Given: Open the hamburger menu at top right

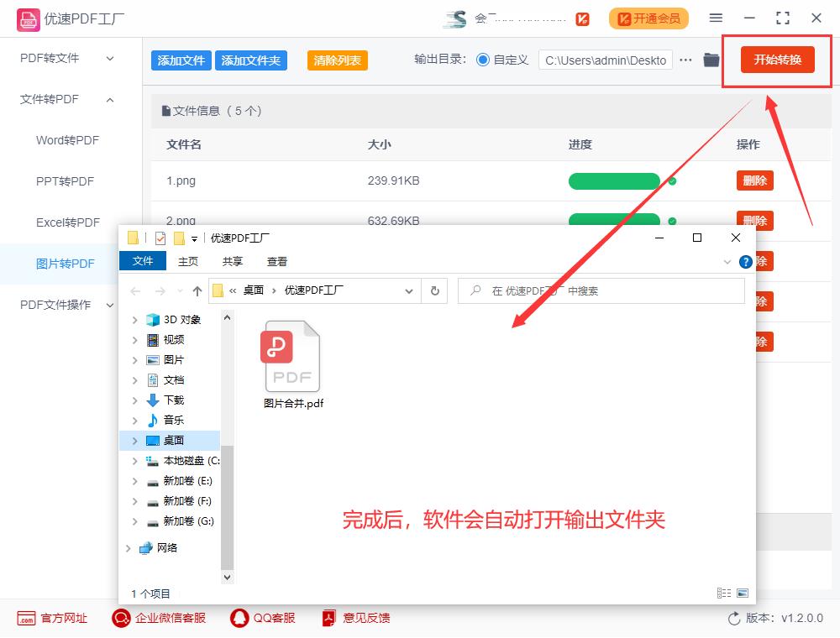Looking at the screenshot, I should pyautogui.click(x=716, y=18).
